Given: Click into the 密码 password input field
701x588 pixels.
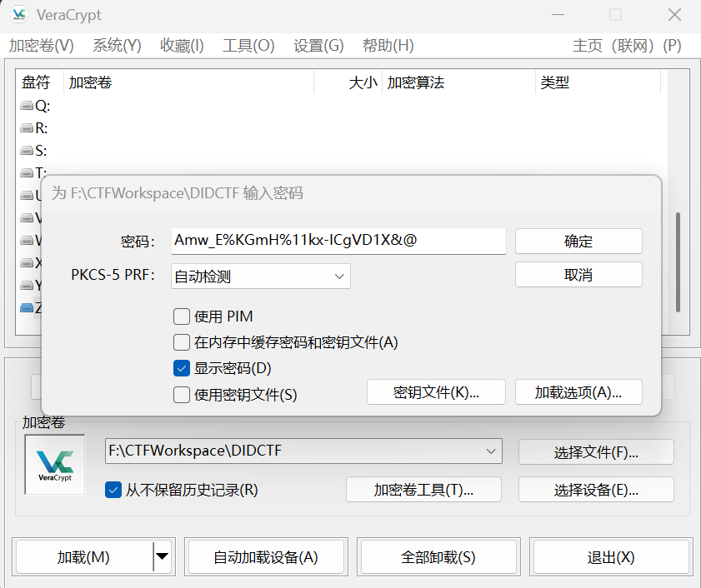Looking at the screenshot, I should (338, 242).
